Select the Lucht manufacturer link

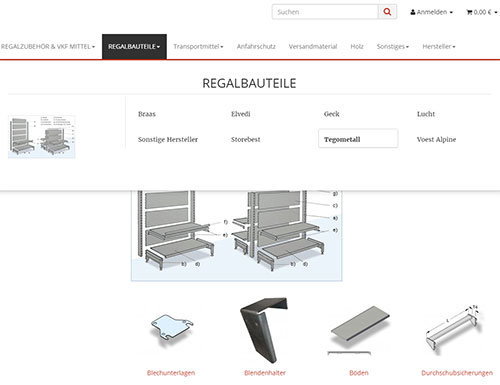click(426, 114)
